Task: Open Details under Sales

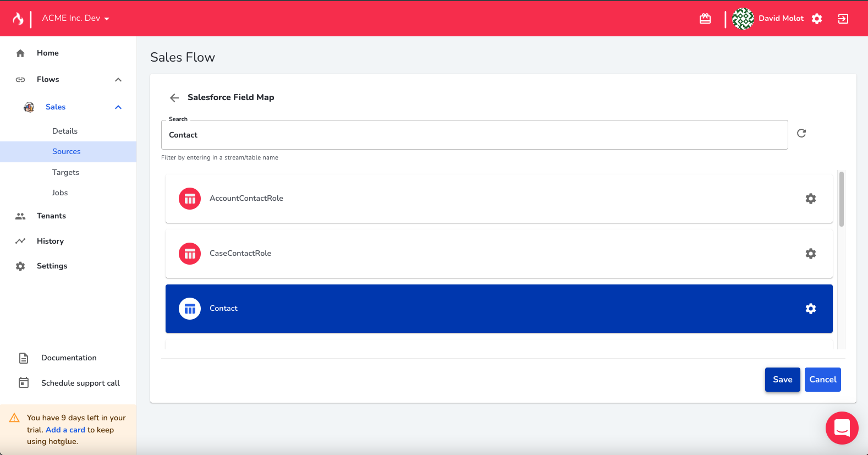Action: 65,131
